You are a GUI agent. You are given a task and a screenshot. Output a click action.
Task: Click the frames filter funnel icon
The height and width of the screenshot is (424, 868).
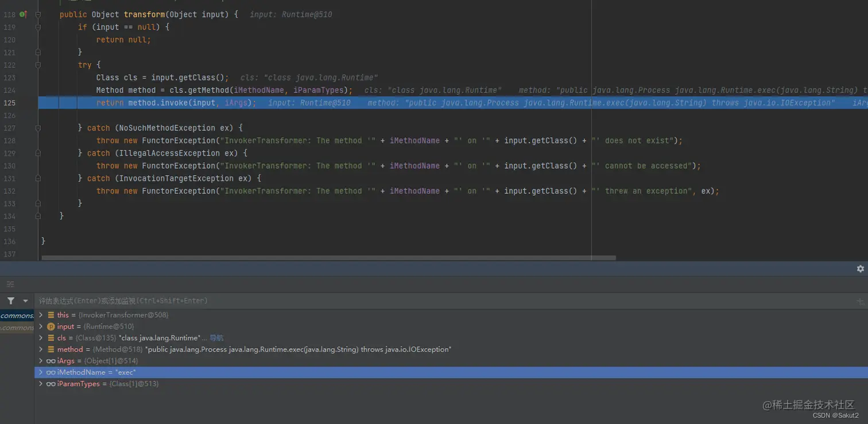click(x=11, y=301)
